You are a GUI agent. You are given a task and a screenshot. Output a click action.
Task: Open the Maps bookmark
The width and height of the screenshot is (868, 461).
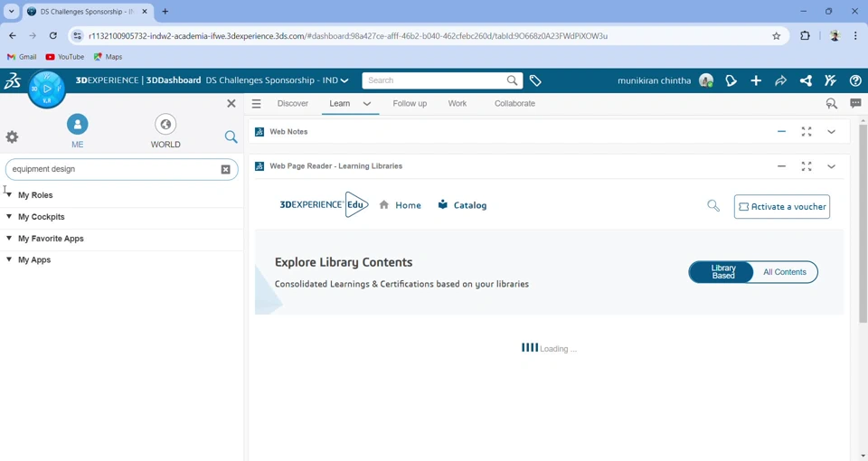pyautogui.click(x=108, y=56)
